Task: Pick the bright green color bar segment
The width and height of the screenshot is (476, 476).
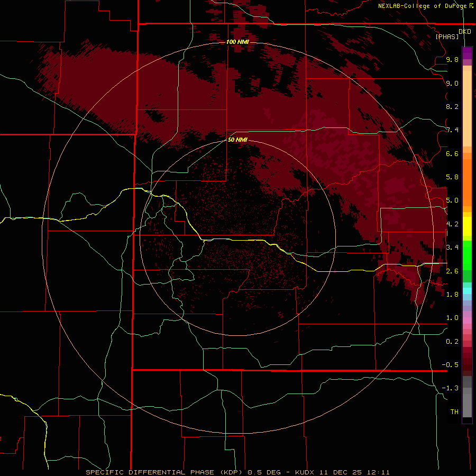Action: tap(467, 255)
